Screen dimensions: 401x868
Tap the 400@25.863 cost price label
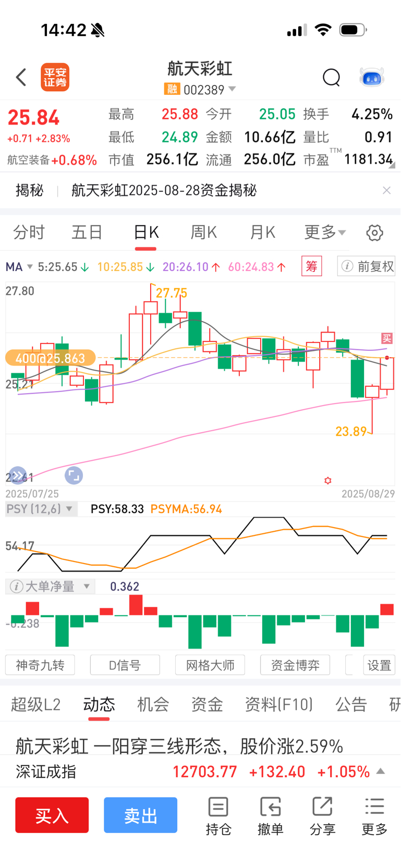(50, 358)
